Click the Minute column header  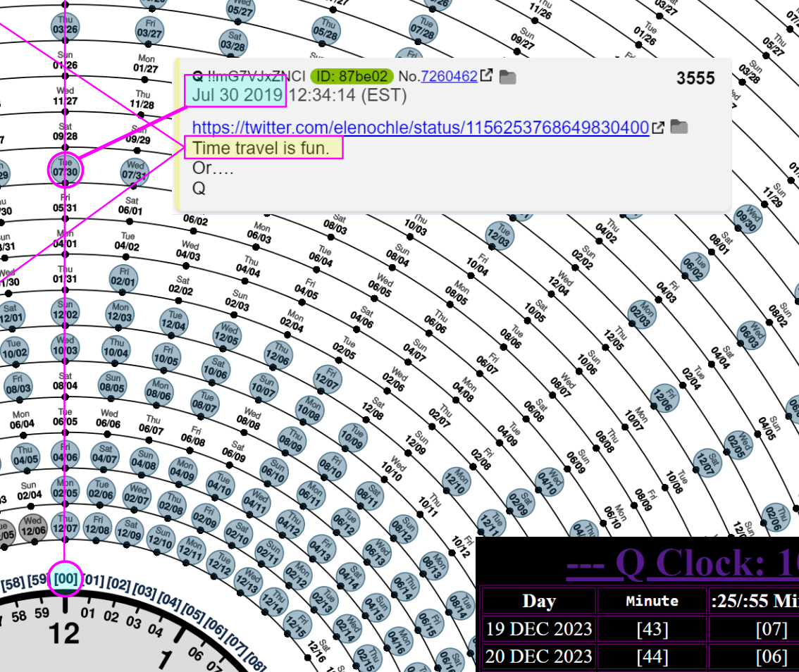pos(652,601)
